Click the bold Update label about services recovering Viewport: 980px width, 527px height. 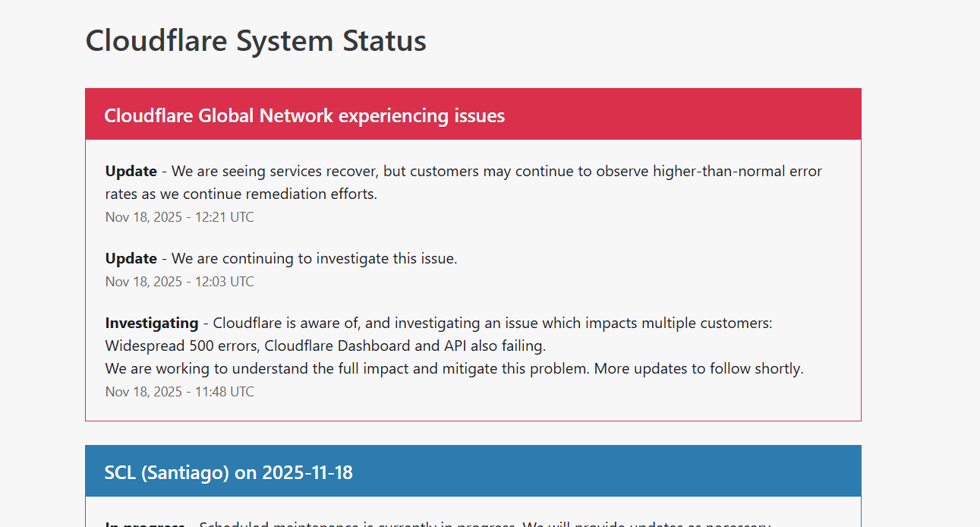(131, 171)
